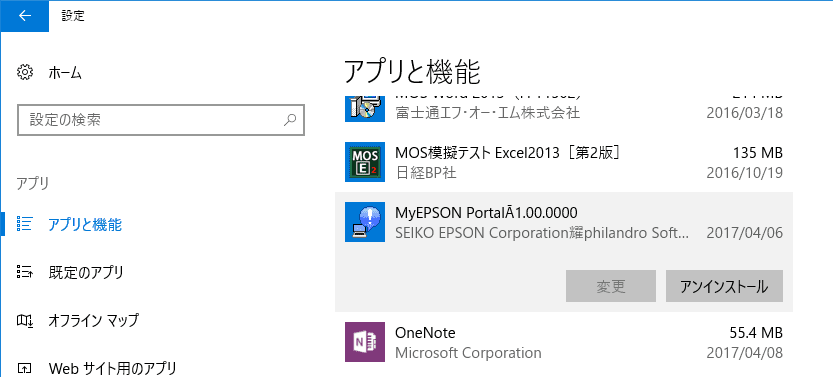Image resolution: width=833 pixels, height=377 pixels.
Task: Click the Apps and features list icon
Action: pyautogui.click(x=25, y=225)
